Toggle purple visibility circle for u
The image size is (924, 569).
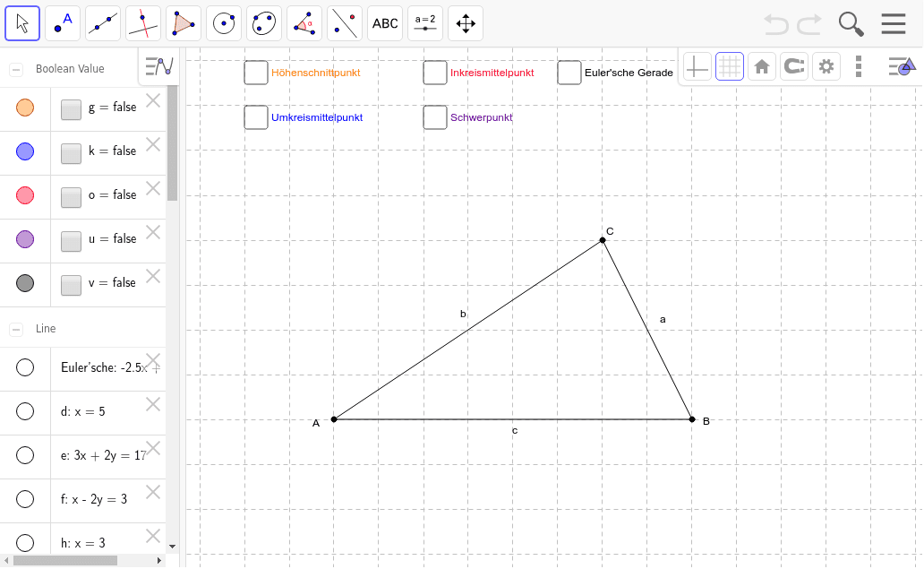(x=25, y=239)
